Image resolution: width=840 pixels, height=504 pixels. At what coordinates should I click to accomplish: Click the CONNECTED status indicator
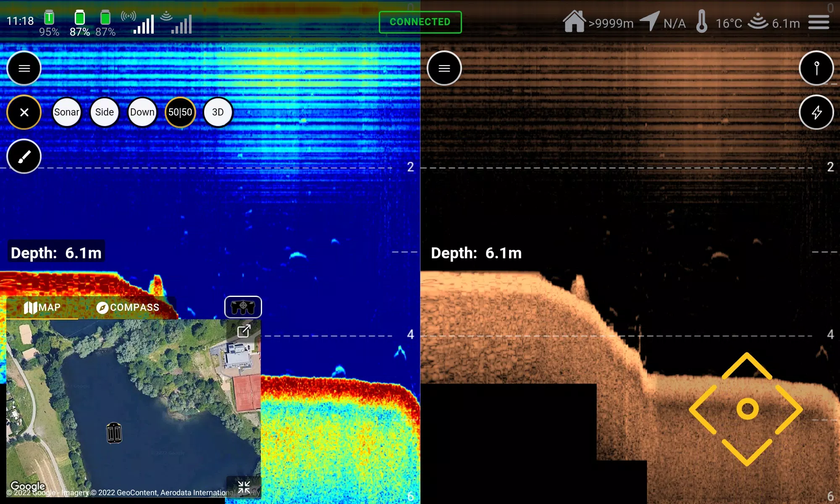(420, 21)
